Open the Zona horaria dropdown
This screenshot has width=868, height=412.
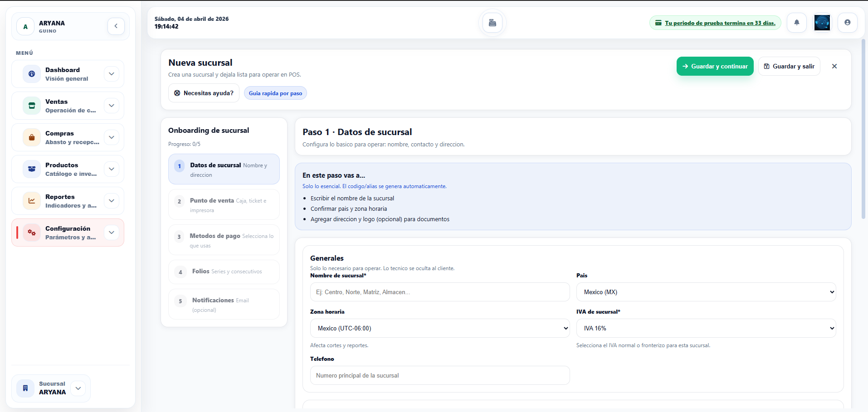click(439, 328)
